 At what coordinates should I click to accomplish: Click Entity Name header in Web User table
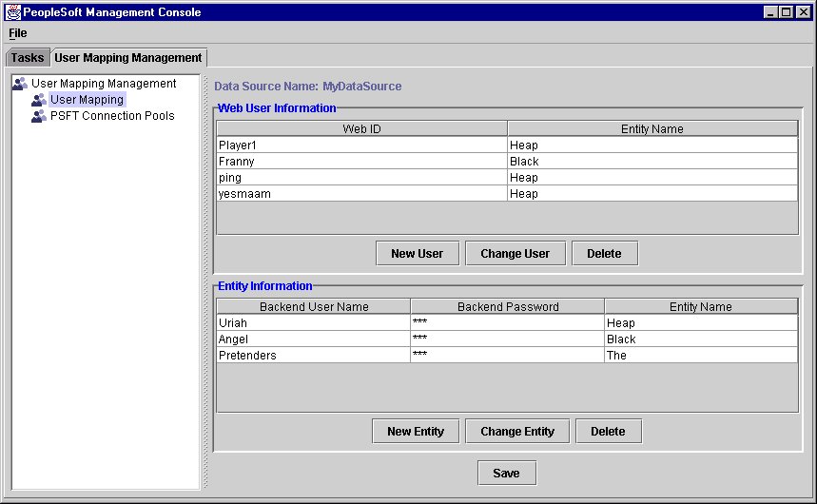[652, 128]
